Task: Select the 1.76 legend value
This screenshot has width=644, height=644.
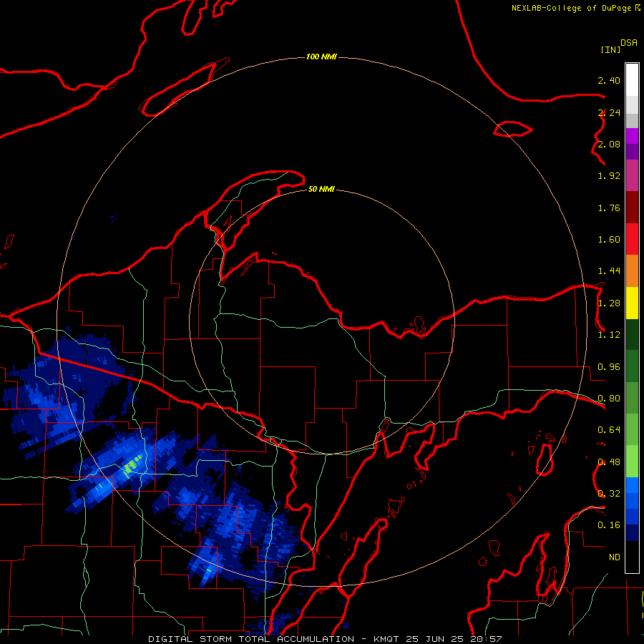Action: (609, 208)
